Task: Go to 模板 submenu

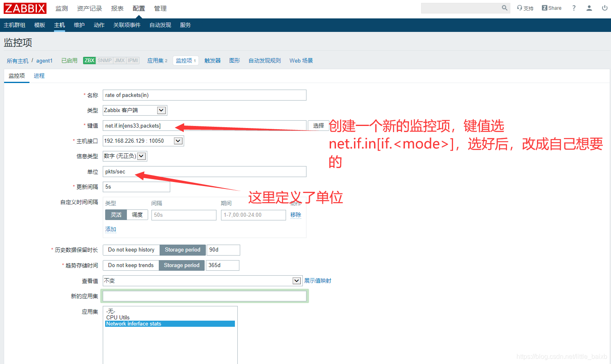Action: pos(40,25)
